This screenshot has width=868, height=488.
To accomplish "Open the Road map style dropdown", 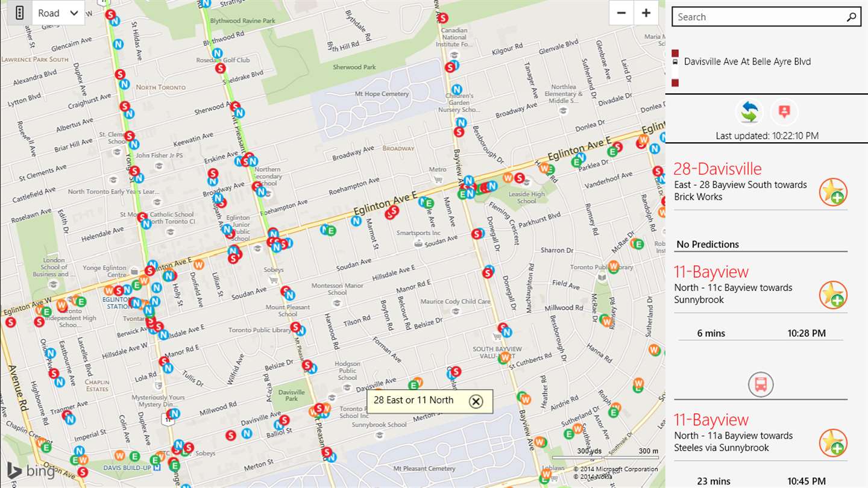I will pyautogui.click(x=58, y=13).
